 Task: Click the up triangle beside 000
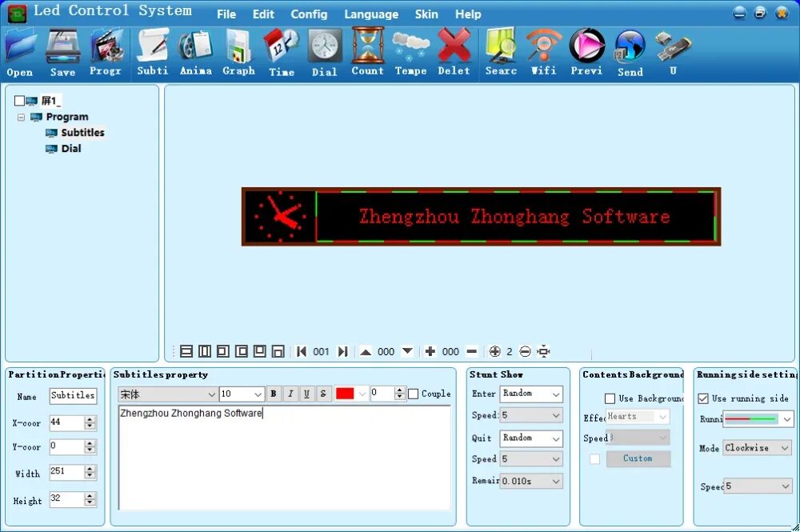tap(366, 351)
